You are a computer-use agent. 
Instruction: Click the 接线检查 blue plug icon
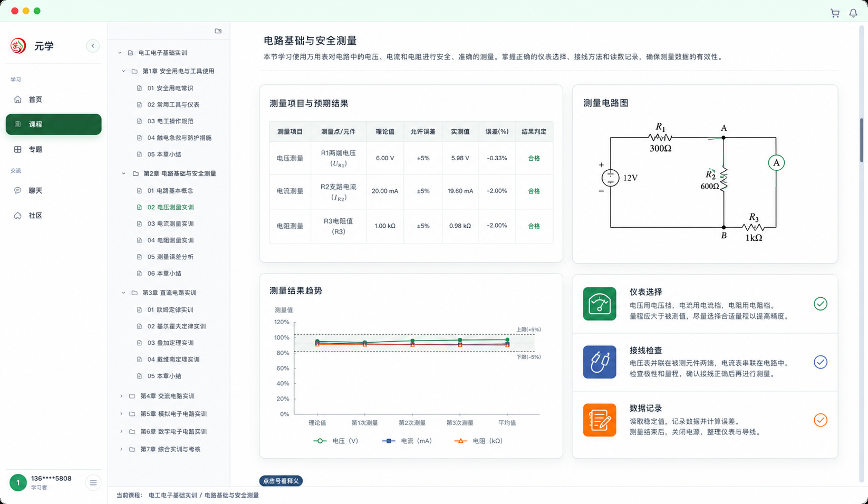click(600, 362)
